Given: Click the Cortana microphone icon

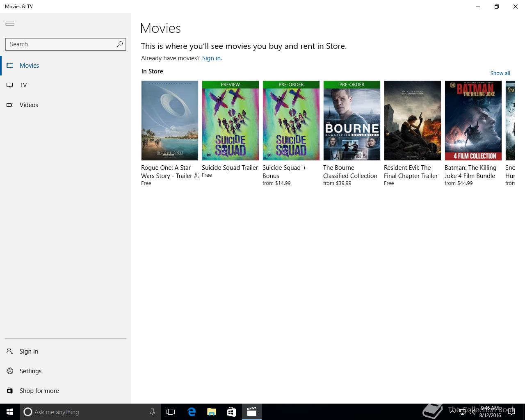Looking at the screenshot, I should (x=152, y=412).
